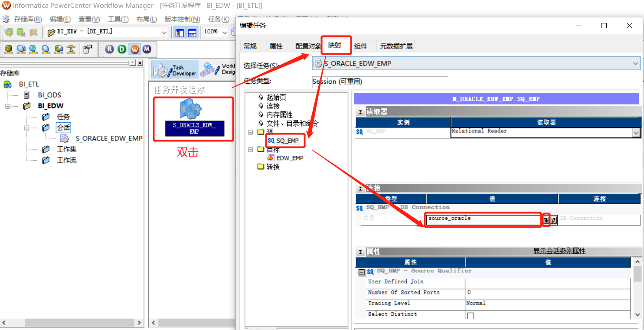Screen dimensions: 644x330
Task: Click the fourth connection toolbar icon
Action: click(x=46, y=49)
